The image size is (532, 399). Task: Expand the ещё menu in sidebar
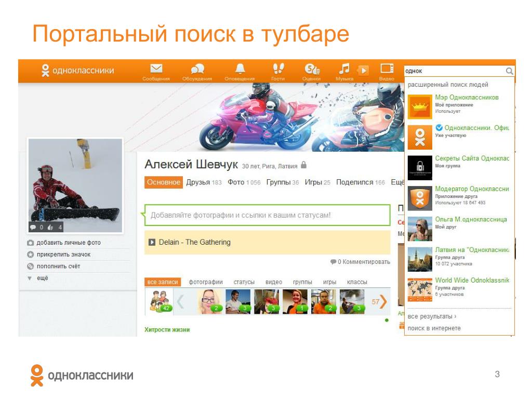[42, 278]
